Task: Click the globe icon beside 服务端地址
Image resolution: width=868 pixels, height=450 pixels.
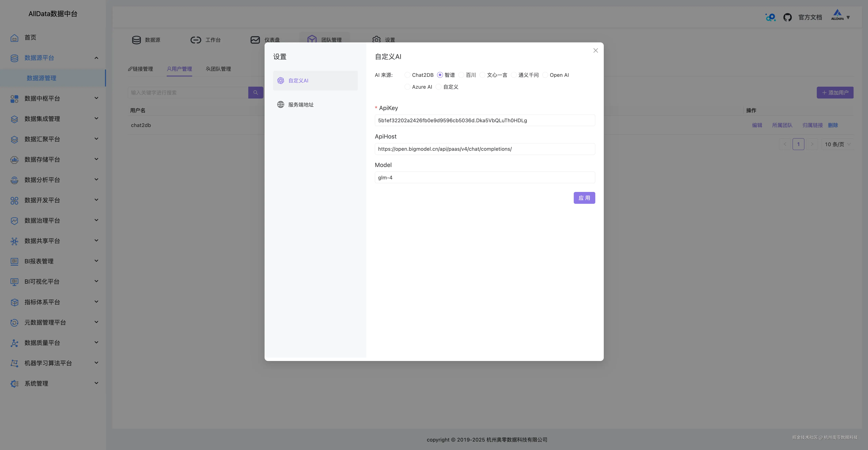Action: tap(280, 104)
